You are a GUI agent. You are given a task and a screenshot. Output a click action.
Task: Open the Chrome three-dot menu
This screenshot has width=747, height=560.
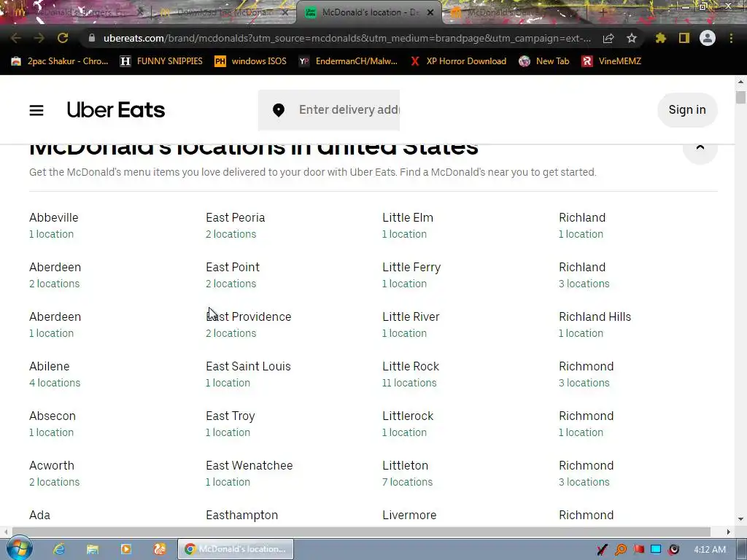(731, 38)
